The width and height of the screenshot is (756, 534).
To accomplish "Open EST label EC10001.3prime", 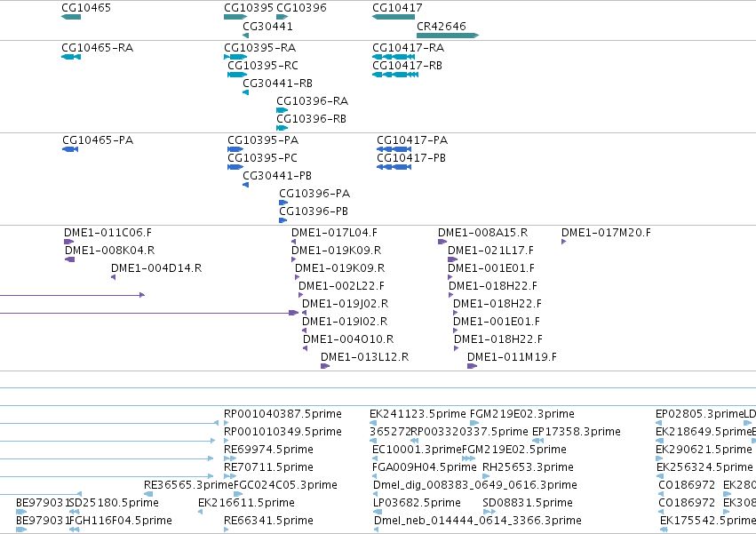I will pos(417,450).
